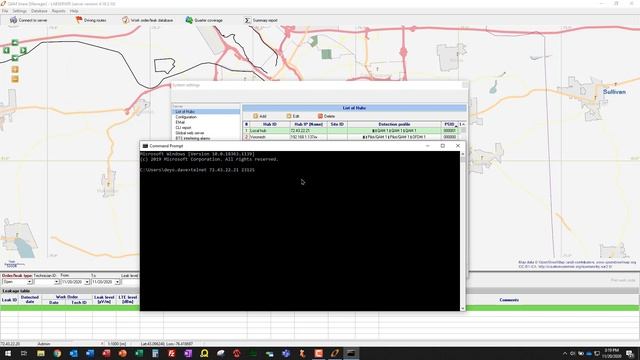Open the To date picker dropdown
The image size is (640, 360).
(117, 282)
